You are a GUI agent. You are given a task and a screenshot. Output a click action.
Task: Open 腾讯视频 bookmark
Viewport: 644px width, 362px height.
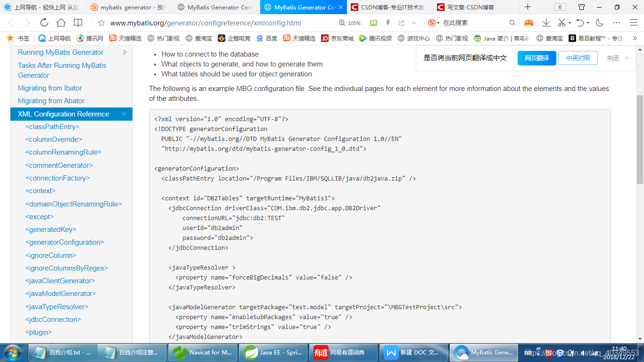click(x=375, y=38)
